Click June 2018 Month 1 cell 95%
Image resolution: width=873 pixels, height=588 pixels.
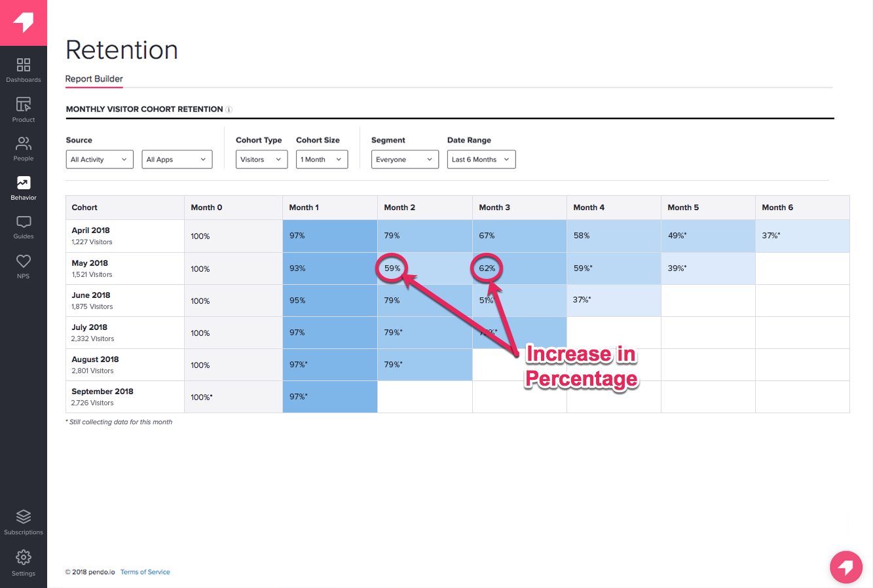(330, 301)
